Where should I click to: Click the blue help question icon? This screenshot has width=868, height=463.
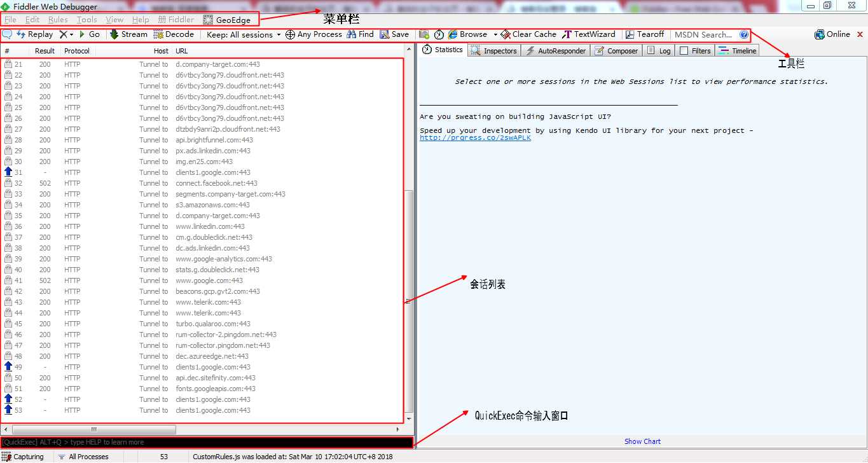point(744,35)
